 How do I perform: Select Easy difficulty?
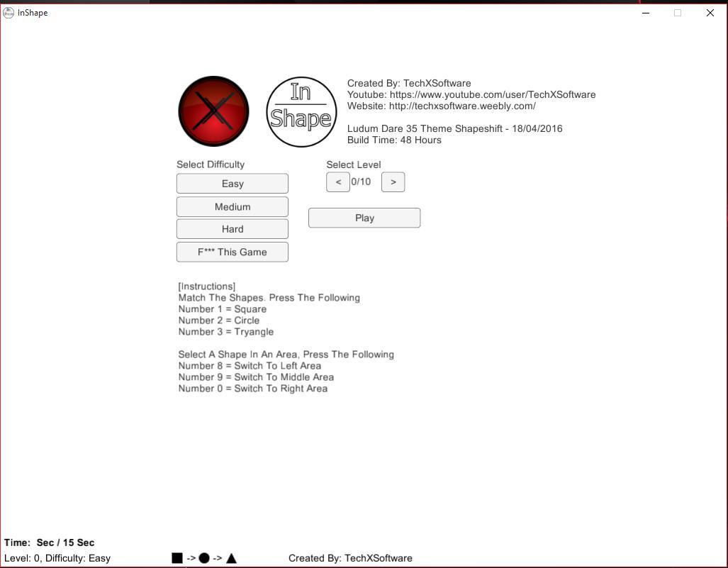(x=233, y=184)
